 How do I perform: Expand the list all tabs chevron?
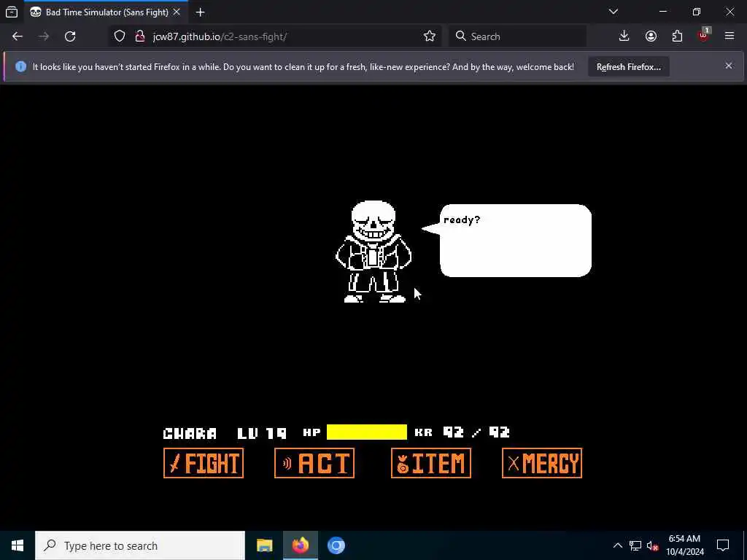614,12
